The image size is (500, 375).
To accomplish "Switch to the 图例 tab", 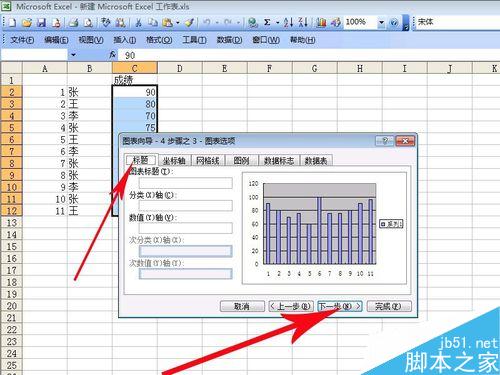I will (x=242, y=161).
